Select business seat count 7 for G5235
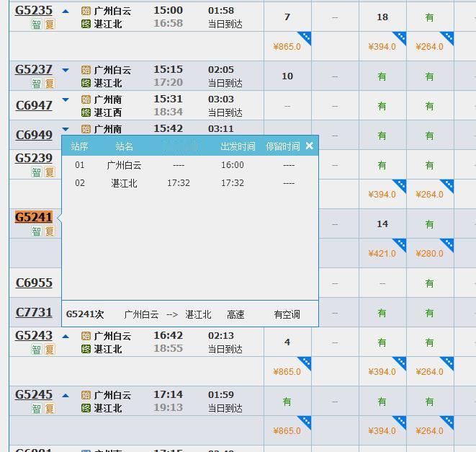476x452 pixels. [287, 17]
